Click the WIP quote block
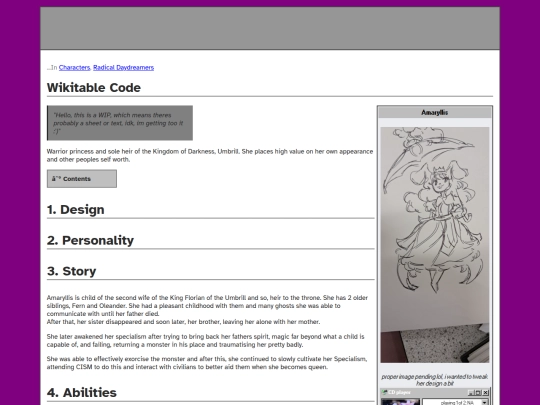The image size is (540, 405). [x=120, y=123]
